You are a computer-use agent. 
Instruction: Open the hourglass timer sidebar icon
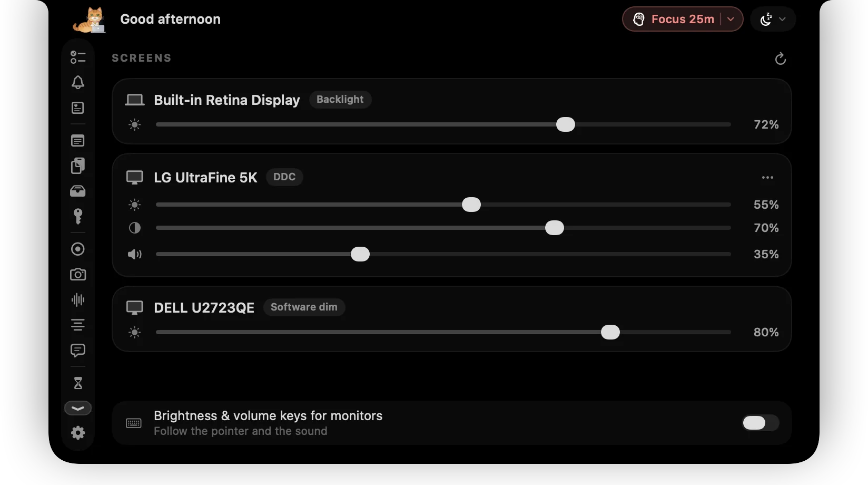pos(78,383)
